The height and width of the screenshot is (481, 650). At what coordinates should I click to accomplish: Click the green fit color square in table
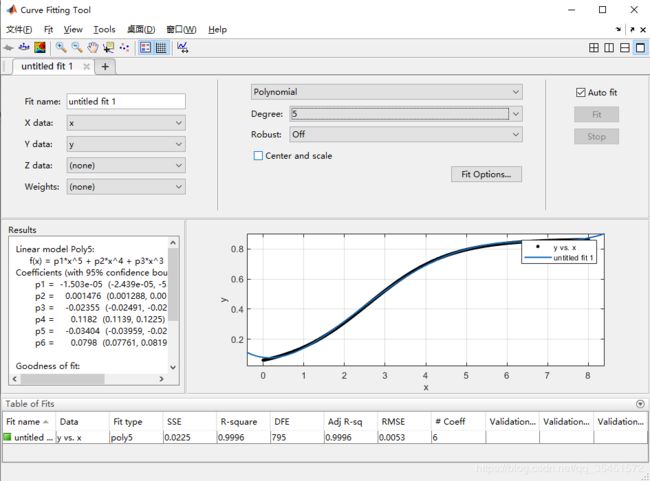tap(7, 437)
